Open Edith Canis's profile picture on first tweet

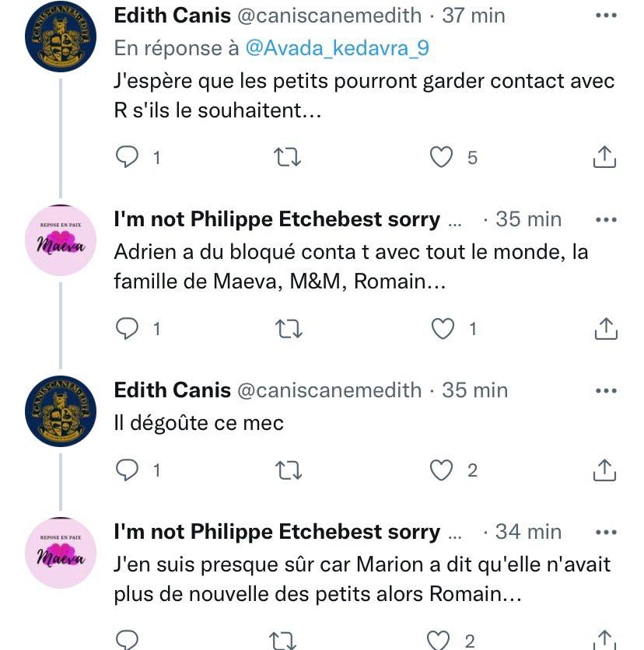[x=60, y=38]
